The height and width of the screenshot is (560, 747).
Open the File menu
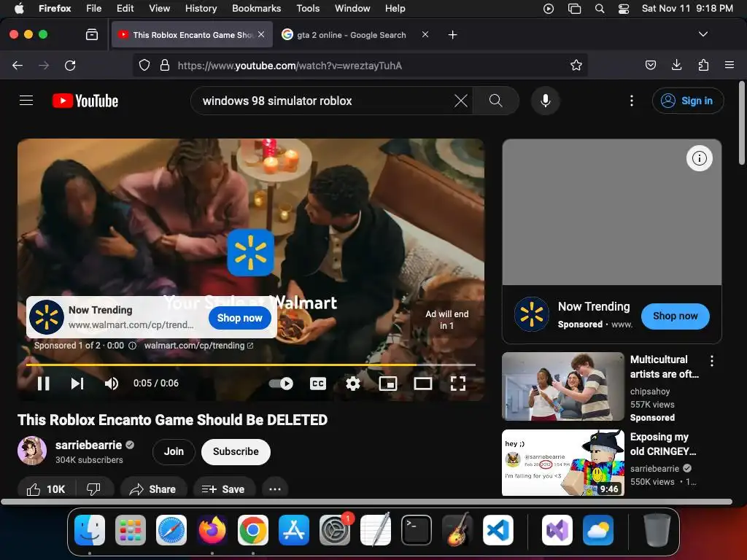pos(93,8)
